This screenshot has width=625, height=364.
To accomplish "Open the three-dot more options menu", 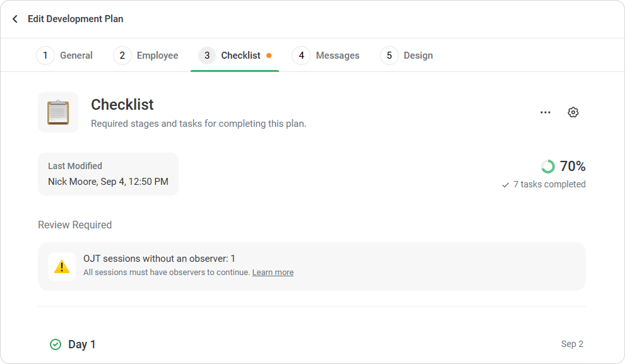I will 545,112.
